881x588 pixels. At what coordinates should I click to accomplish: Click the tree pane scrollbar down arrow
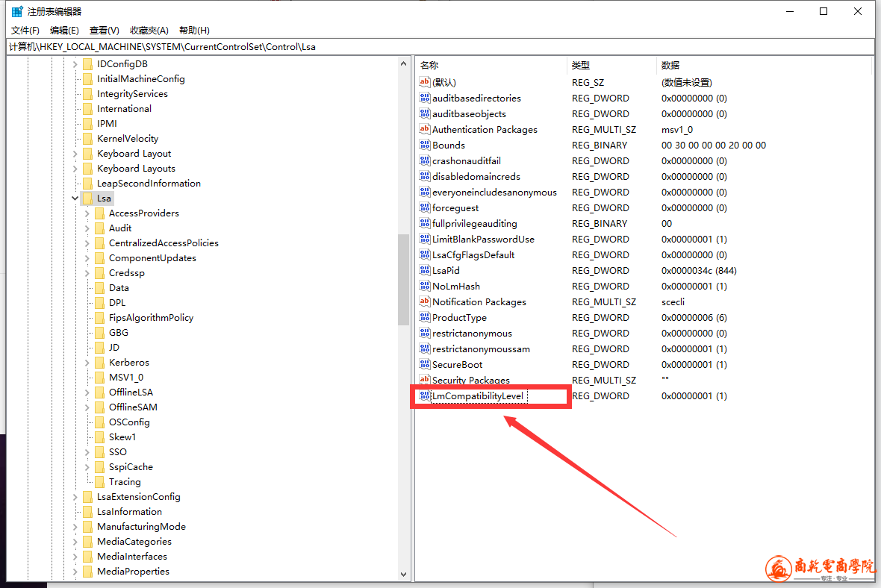(x=404, y=575)
